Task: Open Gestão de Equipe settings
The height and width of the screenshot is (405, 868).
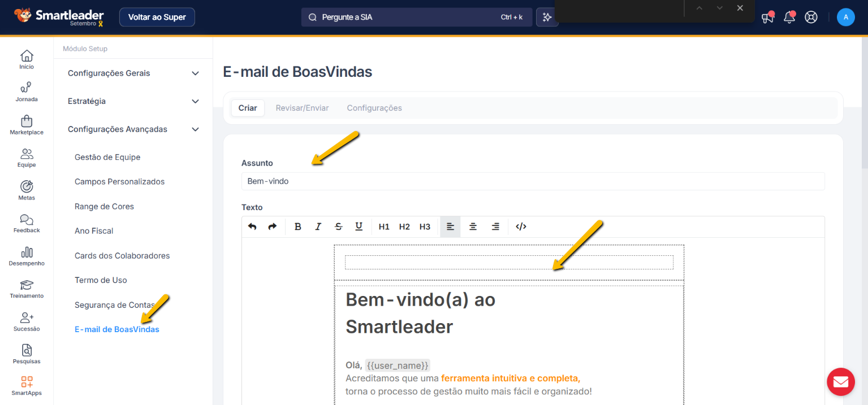Action: coord(107,157)
